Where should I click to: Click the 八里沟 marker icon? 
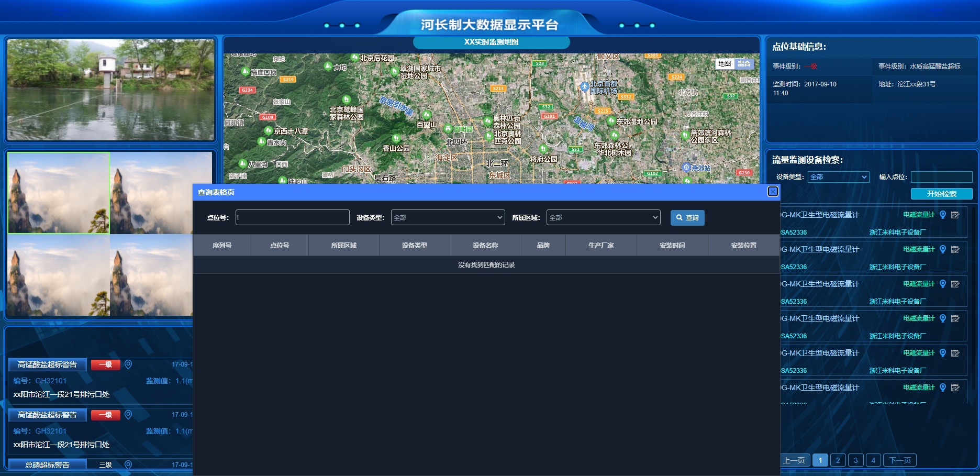pos(242,163)
